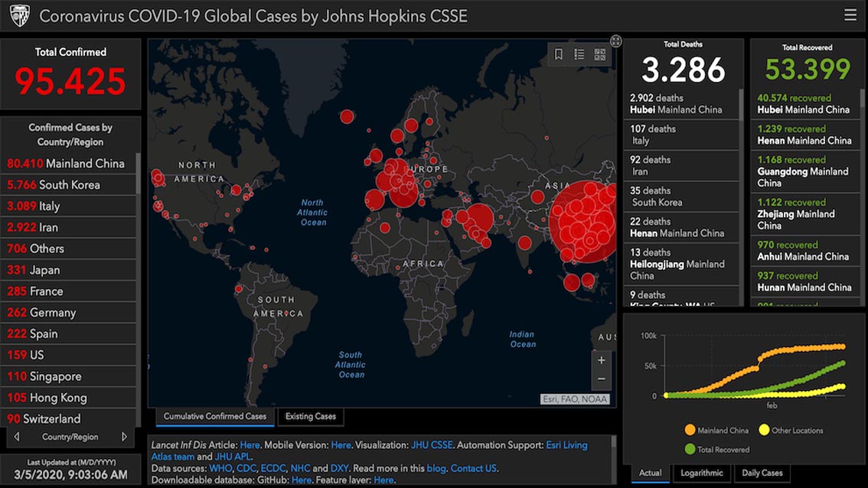Click the info text panel scrollbar

pos(613,441)
